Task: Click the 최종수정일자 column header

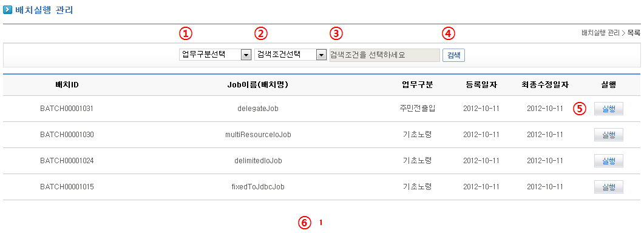Action: (544, 85)
